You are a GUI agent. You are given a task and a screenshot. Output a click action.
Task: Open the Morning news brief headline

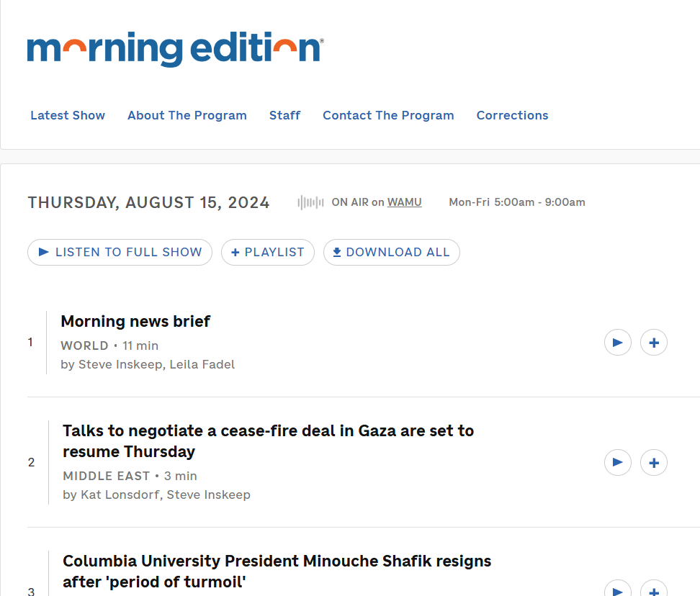(x=135, y=322)
